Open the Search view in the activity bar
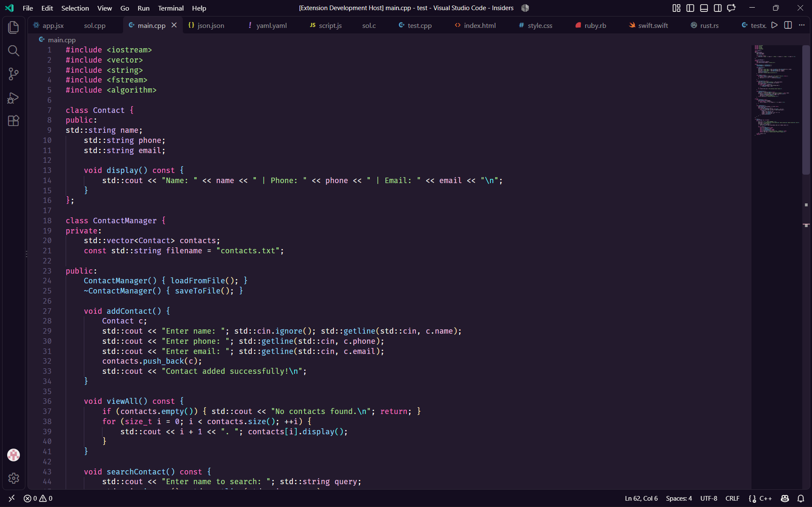Screen dimensions: 812x507 14,51
